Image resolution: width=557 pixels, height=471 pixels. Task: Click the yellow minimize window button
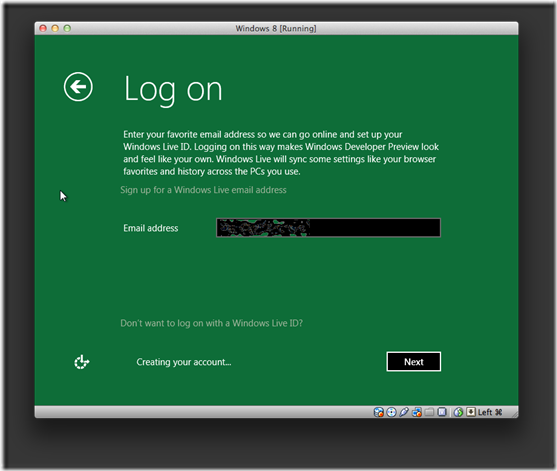(x=55, y=28)
